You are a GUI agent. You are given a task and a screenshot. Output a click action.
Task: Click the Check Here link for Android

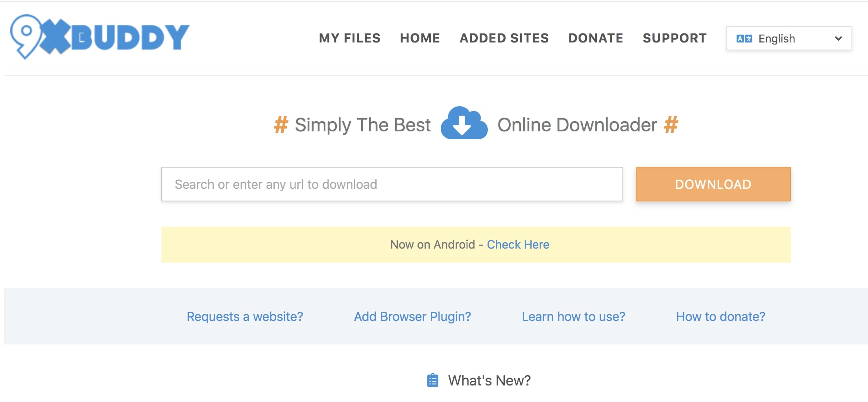pos(518,244)
